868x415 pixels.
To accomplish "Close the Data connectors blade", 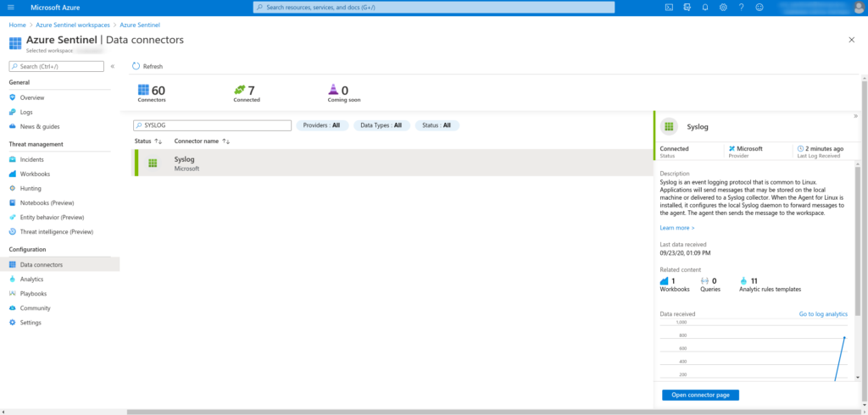I will click(851, 40).
